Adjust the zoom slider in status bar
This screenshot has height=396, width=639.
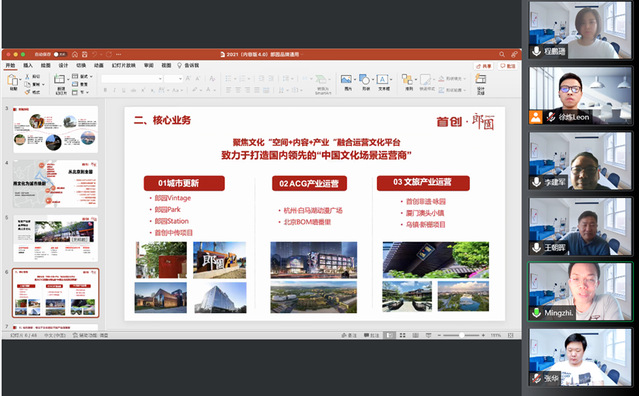pyautogui.click(x=461, y=335)
